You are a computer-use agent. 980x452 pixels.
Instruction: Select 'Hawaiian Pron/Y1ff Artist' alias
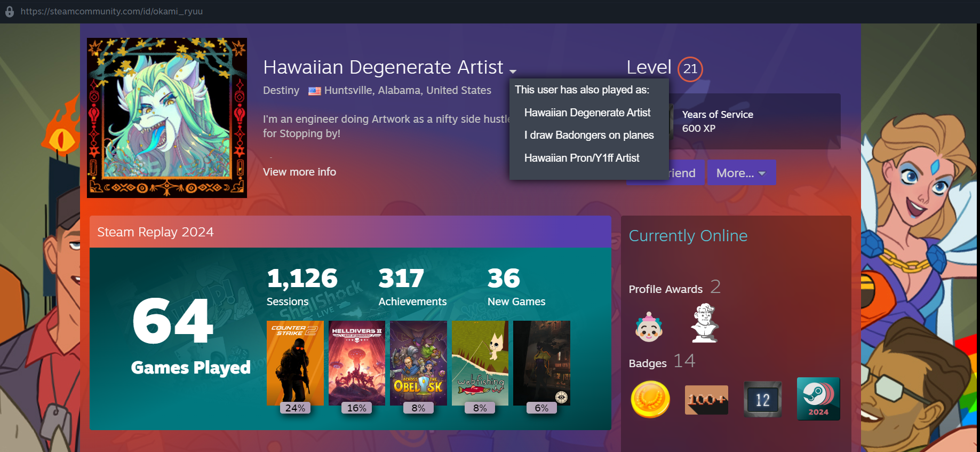tap(581, 158)
